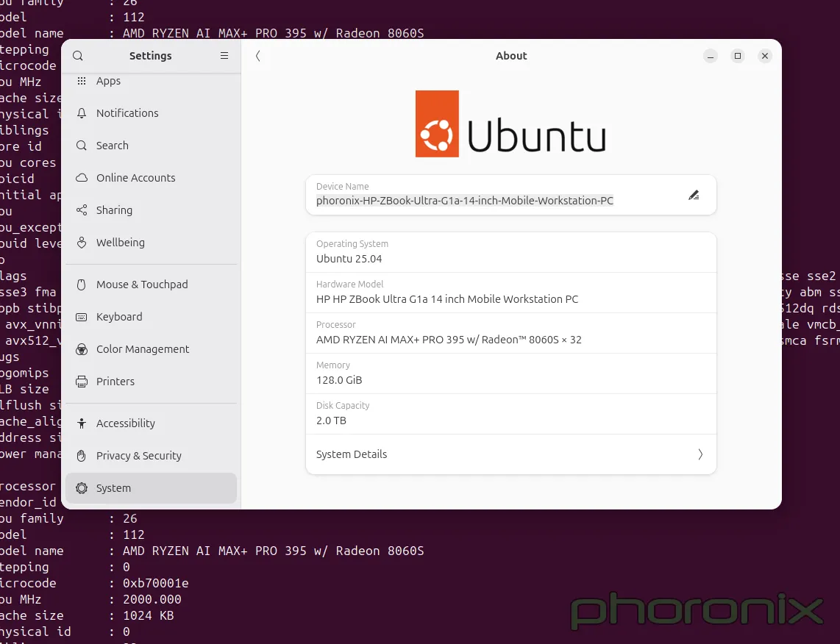Image resolution: width=840 pixels, height=644 pixels.
Task: Switch to the Apps settings section
Action: [x=108, y=81]
